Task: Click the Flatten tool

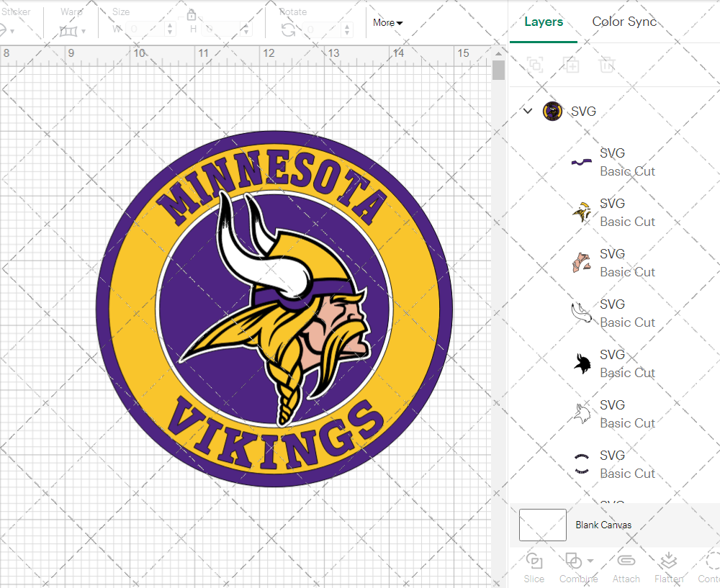Action: (x=669, y=569)
